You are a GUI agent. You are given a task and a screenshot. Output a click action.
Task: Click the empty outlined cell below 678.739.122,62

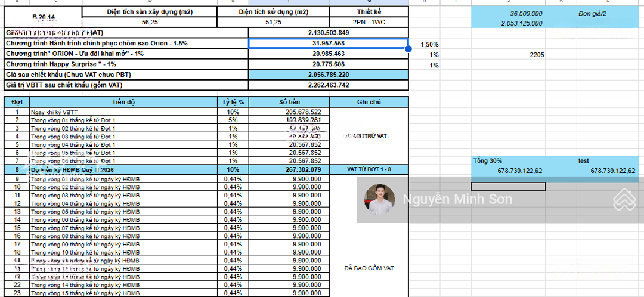(508, 187)
